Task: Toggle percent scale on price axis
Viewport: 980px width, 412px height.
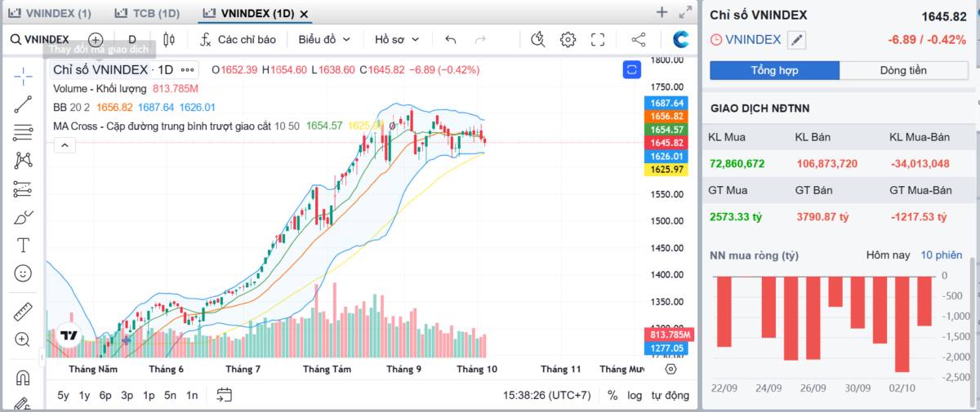Action: click(613, 395)
